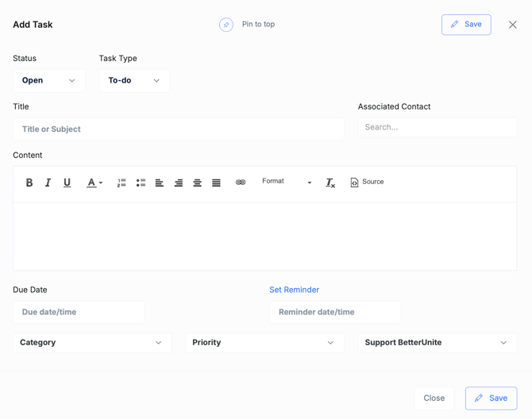Open the Status dropdown showing Open

[x=49, y=80]
